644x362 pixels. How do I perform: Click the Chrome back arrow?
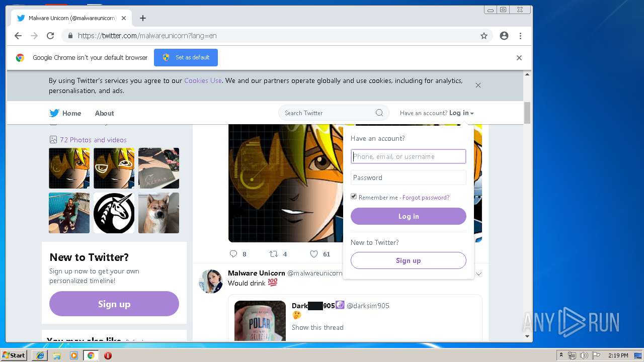[18, 36]
